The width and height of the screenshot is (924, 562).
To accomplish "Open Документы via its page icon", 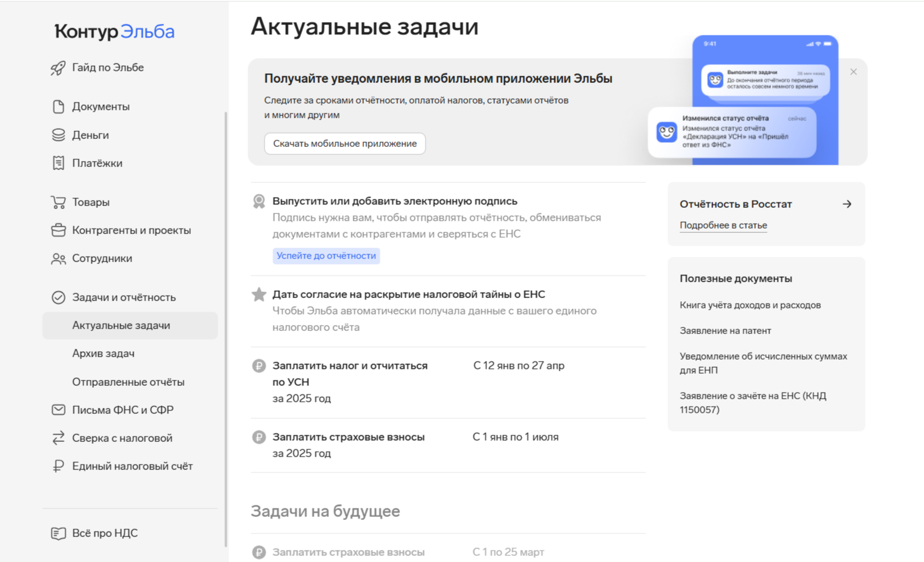I will pos(58,107).
